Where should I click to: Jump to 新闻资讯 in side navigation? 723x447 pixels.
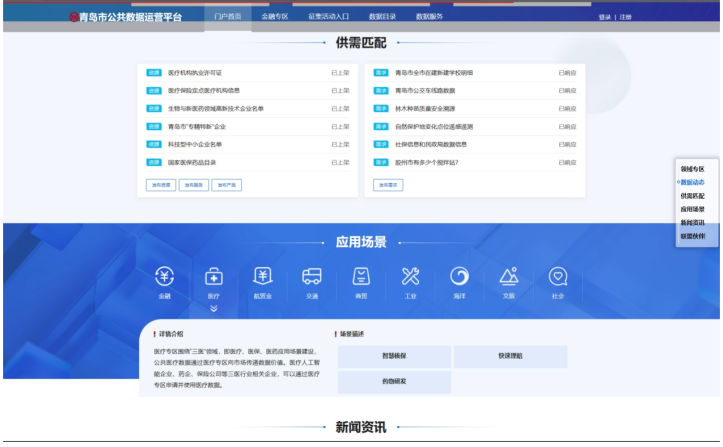pos(692,223)
